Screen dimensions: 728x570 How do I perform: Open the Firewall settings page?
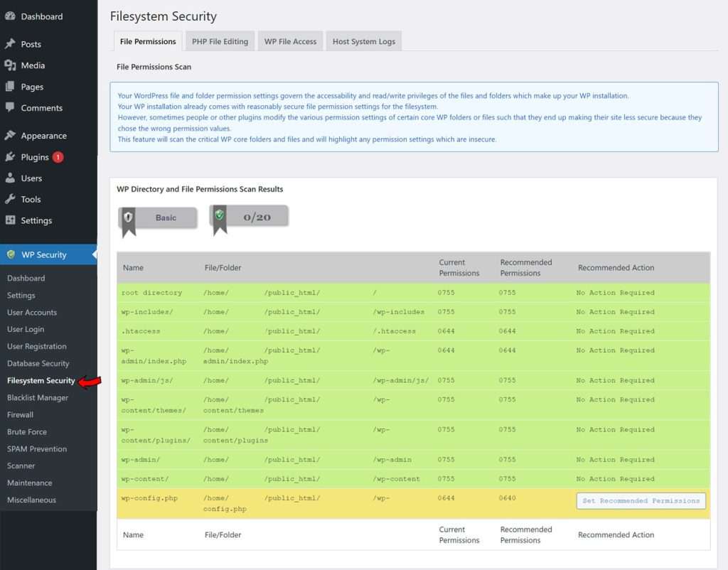click(x=20, y=414)
